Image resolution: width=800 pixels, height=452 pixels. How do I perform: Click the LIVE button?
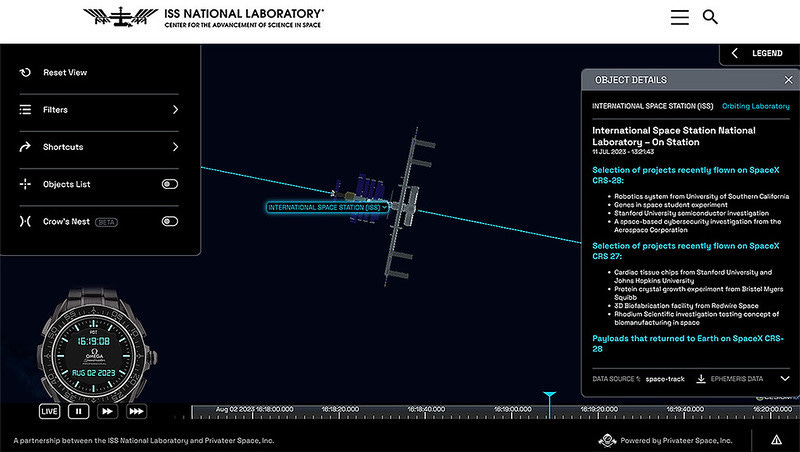pyautogui.click(x=49, y=411)
